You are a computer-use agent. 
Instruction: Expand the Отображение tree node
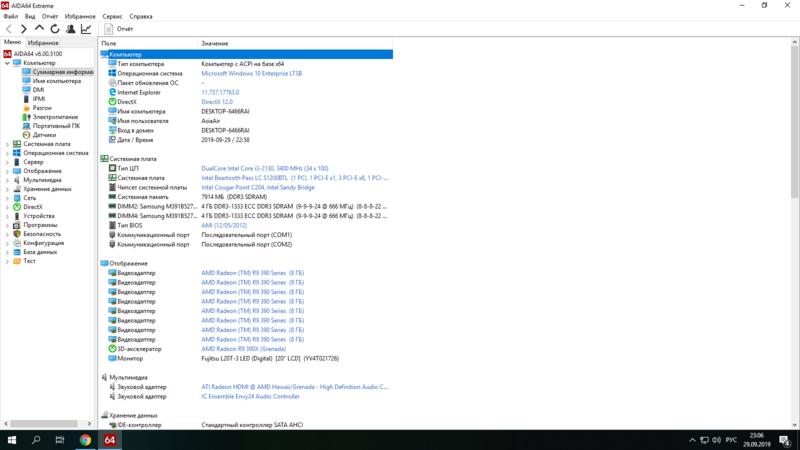(x=7, y=171)
